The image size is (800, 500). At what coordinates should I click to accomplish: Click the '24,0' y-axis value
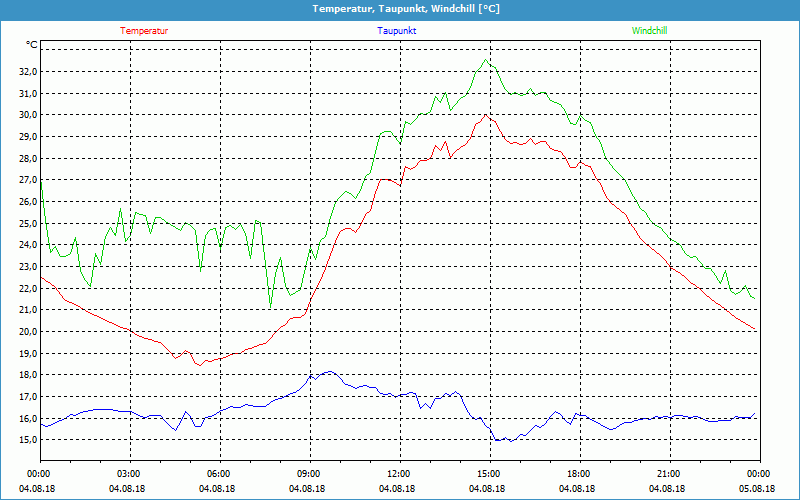click(28, 245)
